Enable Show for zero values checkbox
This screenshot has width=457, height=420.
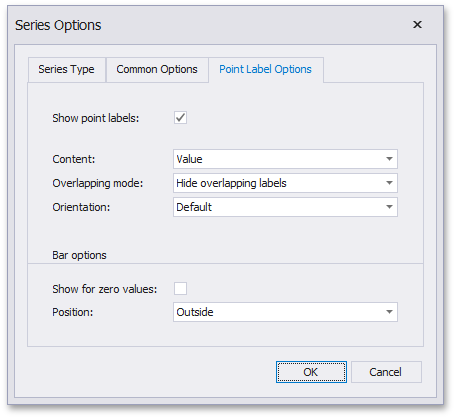coord(180,288)
